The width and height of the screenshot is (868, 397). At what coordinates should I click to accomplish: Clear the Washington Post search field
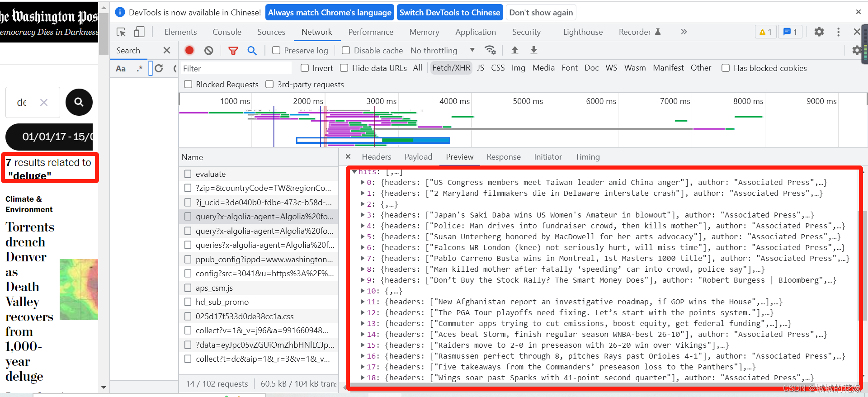tap(44, 102)
